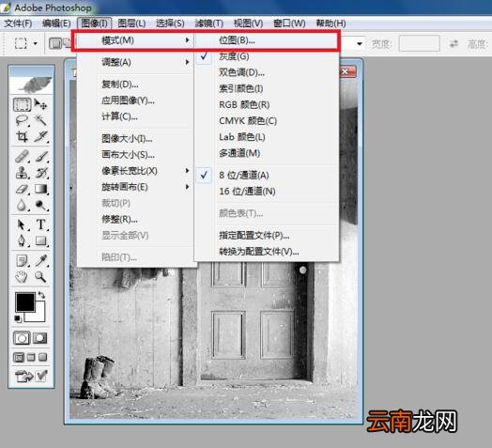Open the 选择(S) menu
492x448 pixels.
point(170,23)
